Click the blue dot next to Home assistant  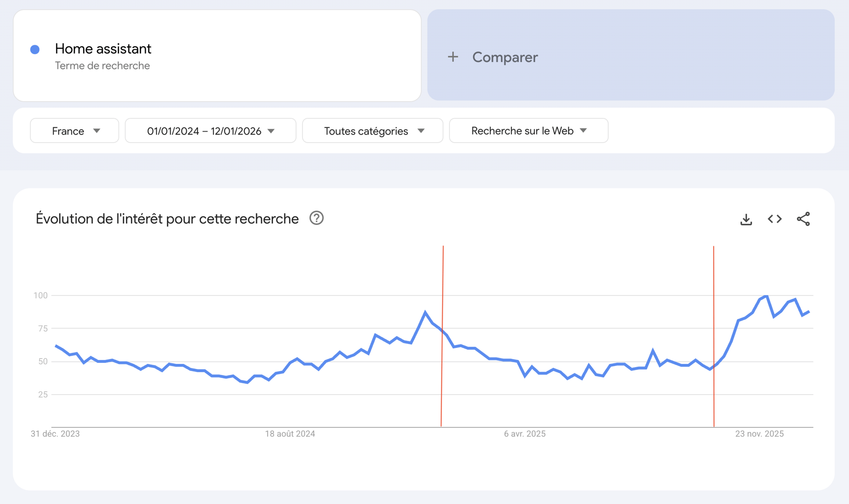(x=35, y=50)
